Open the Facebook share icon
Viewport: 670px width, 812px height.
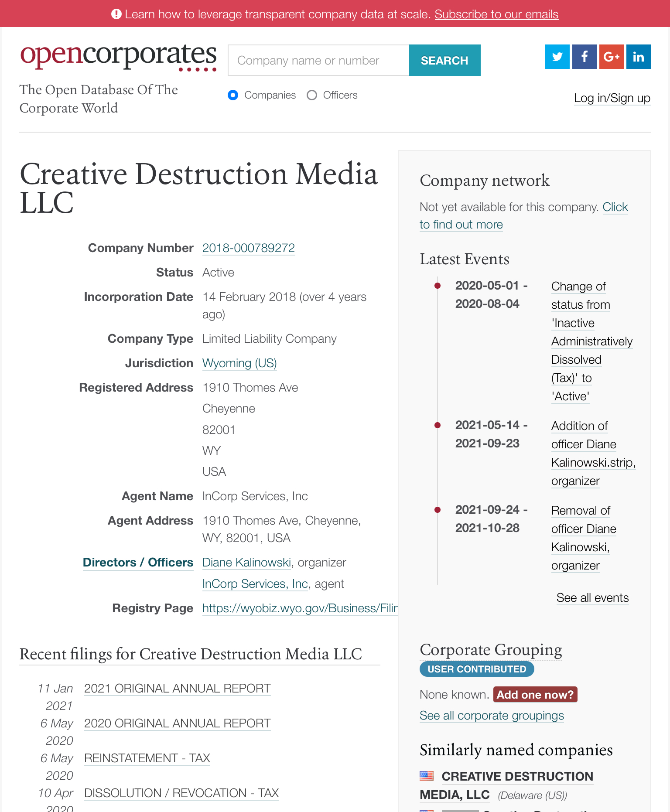point(584,57)
